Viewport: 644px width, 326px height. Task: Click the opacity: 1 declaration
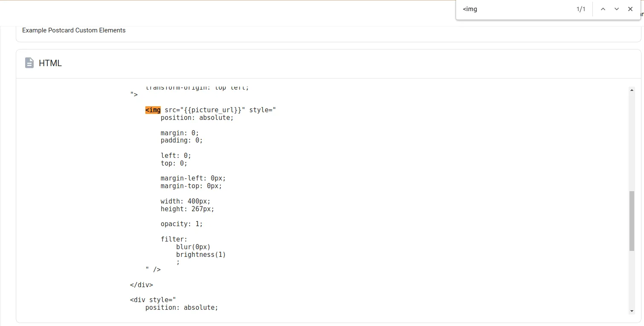tap(181, 224)
